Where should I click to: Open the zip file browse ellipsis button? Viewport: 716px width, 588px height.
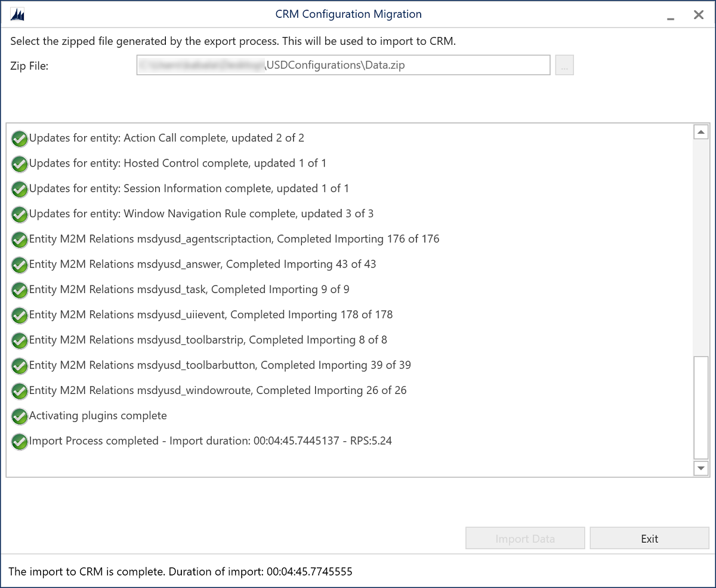tap(564, 66)
